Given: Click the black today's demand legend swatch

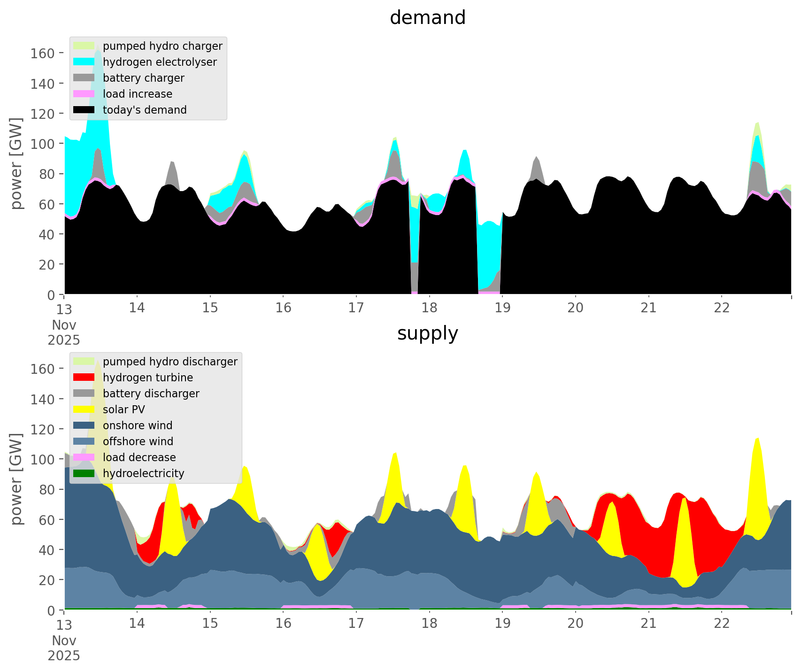Looking at the screenshot, I should pos(84,110).
